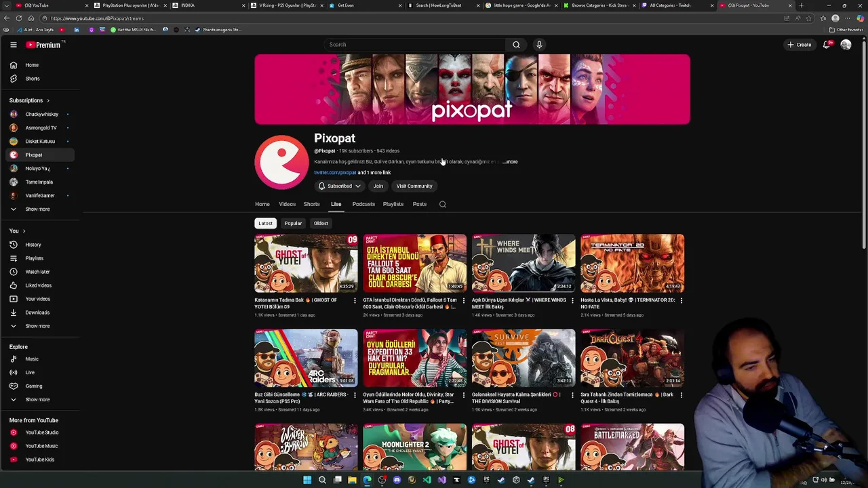Open the YouTube hamburger guide menu
Image resolution: width=868 pixels, height=488 pixels.
(13, 45)
